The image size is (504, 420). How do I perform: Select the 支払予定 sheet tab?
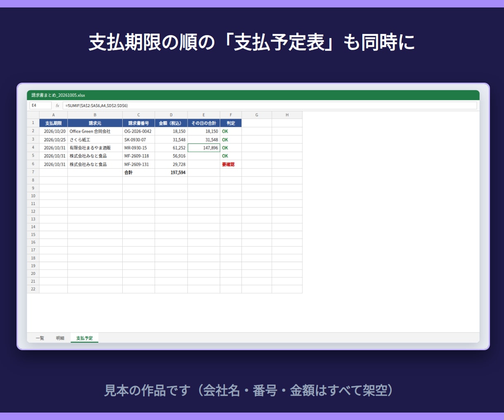pos(84,338)
